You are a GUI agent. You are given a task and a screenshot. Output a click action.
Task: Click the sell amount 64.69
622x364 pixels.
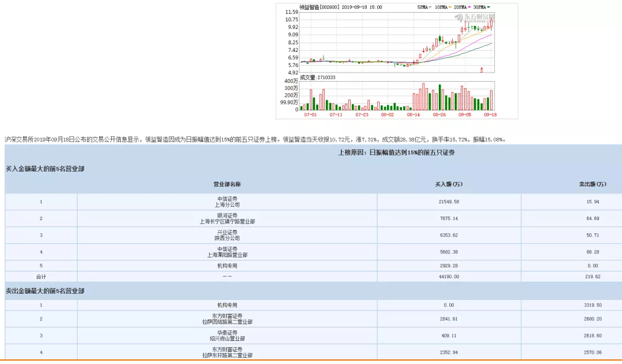(x=593, y=218)
